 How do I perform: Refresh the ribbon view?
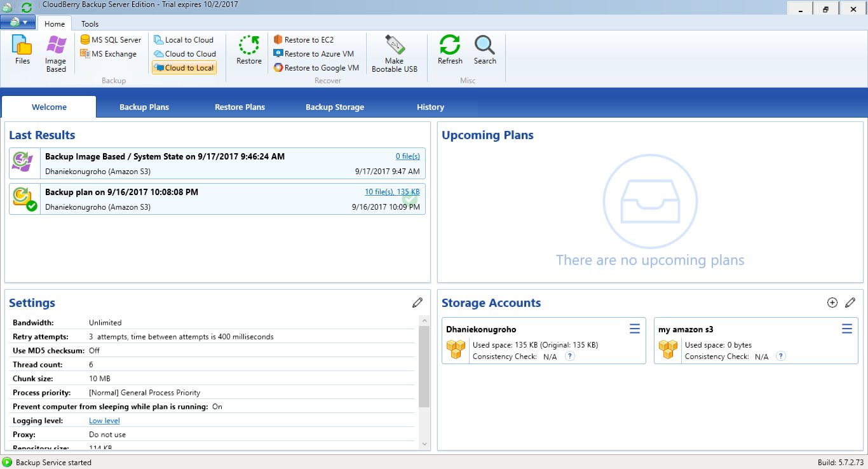450,50
